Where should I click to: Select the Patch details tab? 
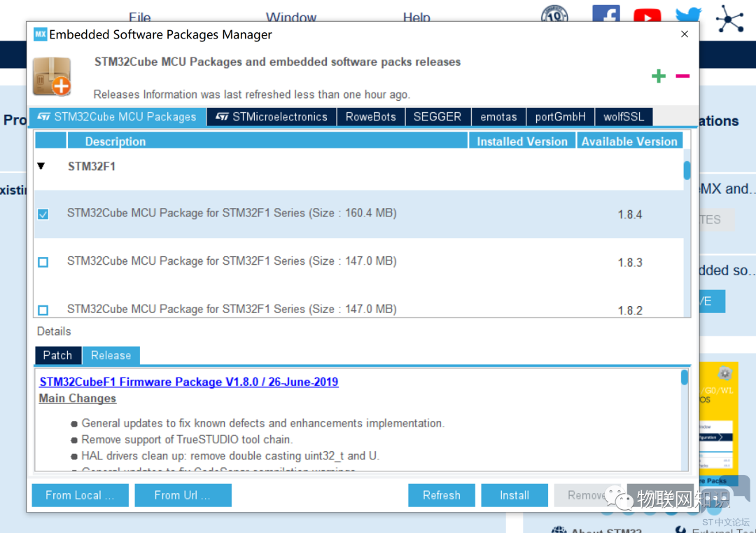point(58,356)
